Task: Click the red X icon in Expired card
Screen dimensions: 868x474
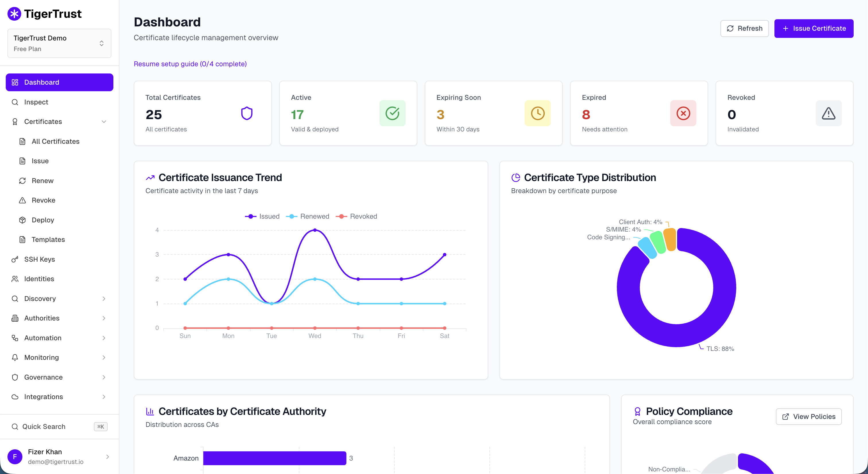Action: (x=683, y=113)
